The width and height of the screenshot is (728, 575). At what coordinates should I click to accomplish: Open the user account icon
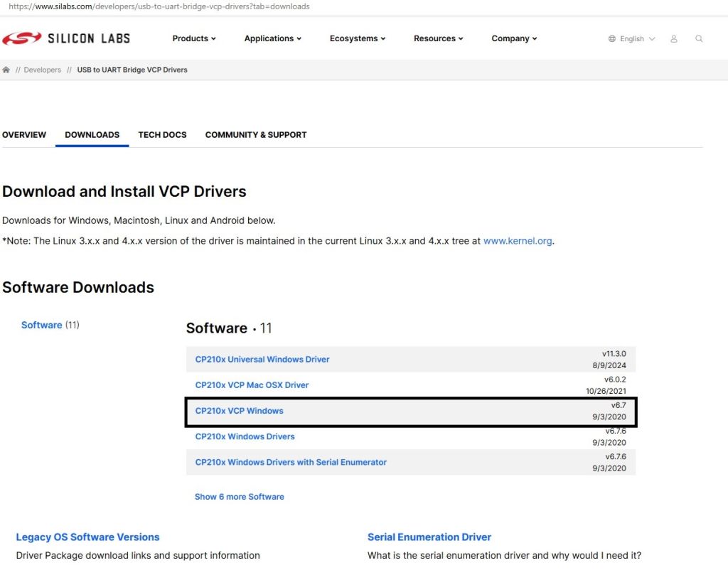[x=674, y=39]
